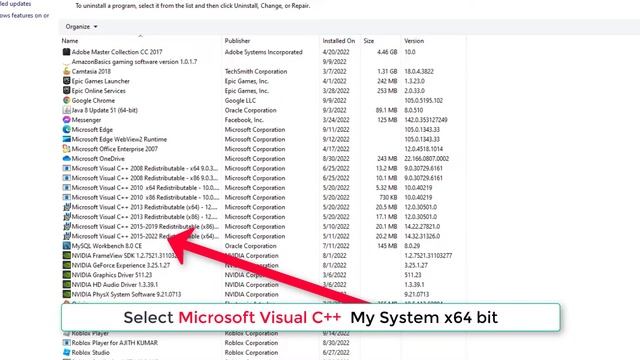This screenshot has height=360, width=640.
Task: Click Google LLC publisher cell
Action: click(240, 100)
